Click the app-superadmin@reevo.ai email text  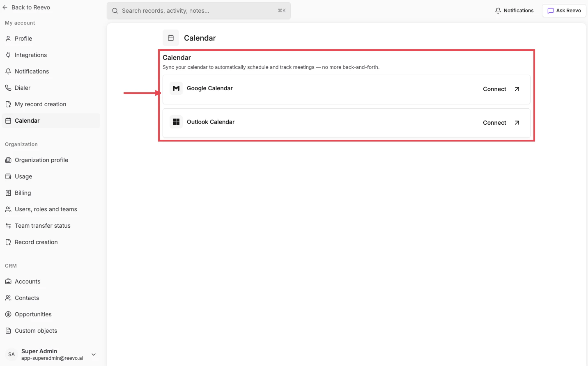pyautogui.click(x=52, y=358)
